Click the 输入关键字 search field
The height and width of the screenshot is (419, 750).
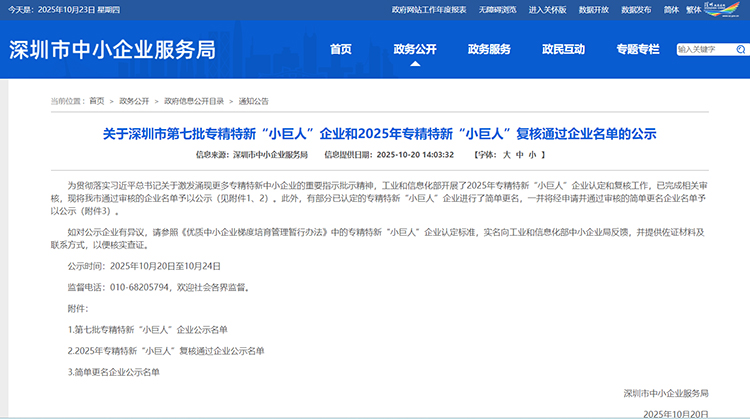[x=703, y=49]
